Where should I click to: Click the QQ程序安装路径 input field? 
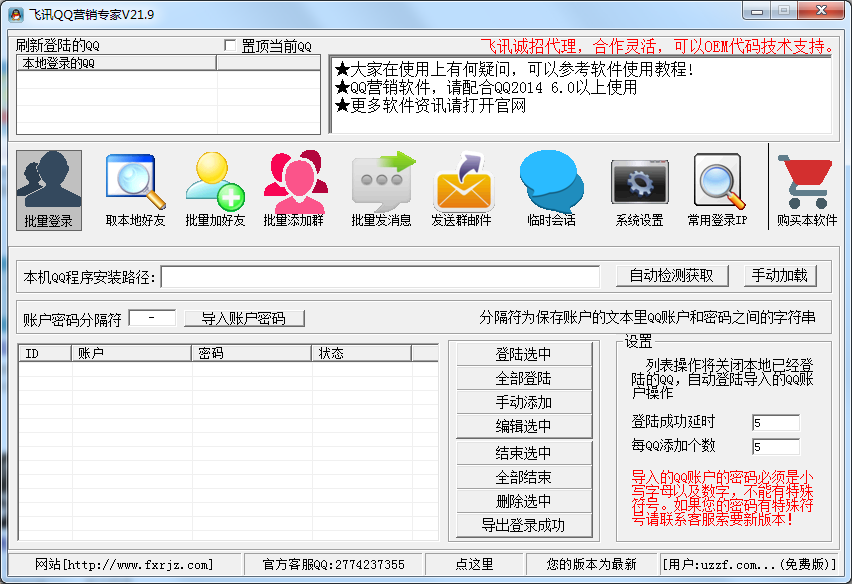tap(380, 277)
